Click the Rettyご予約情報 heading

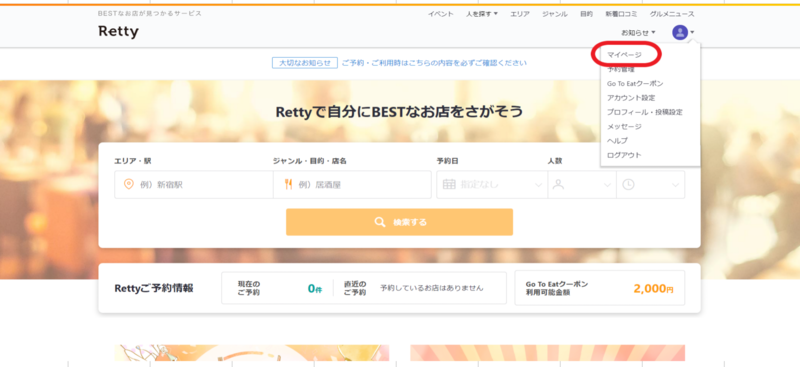(154, 288)
